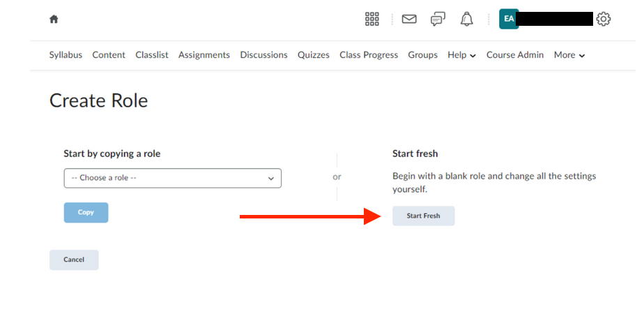Open the course selector grid icon
644x335 pixels.
(371, 19)
